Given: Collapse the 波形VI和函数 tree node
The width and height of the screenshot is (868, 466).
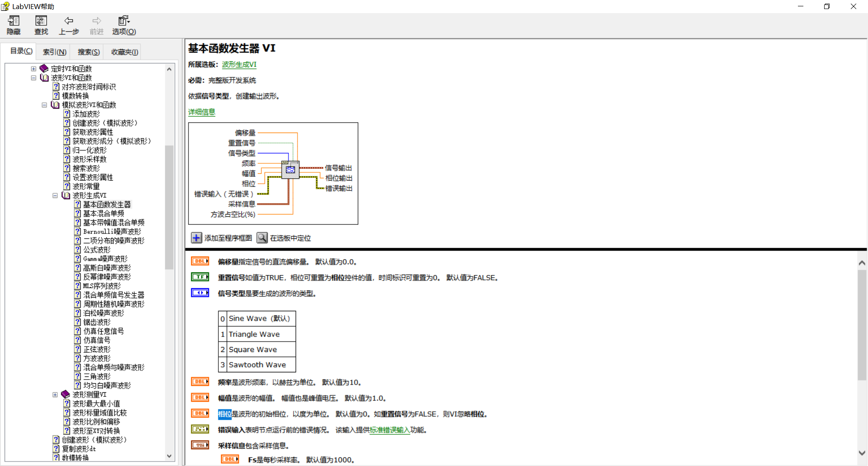Looking at the screenshot, I should pos(33,78).
